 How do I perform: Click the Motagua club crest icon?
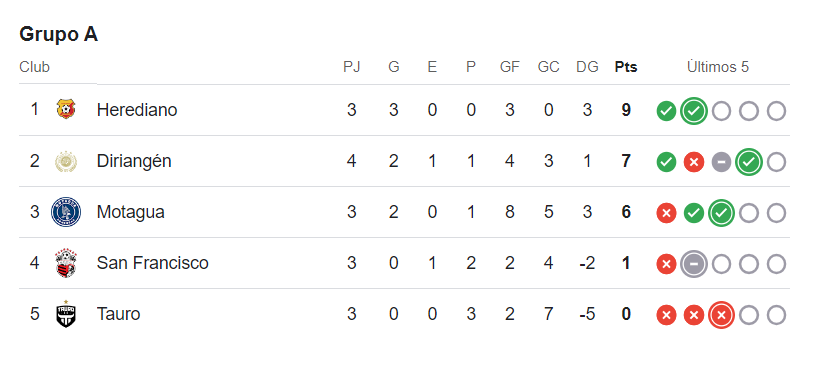point(66,212)
